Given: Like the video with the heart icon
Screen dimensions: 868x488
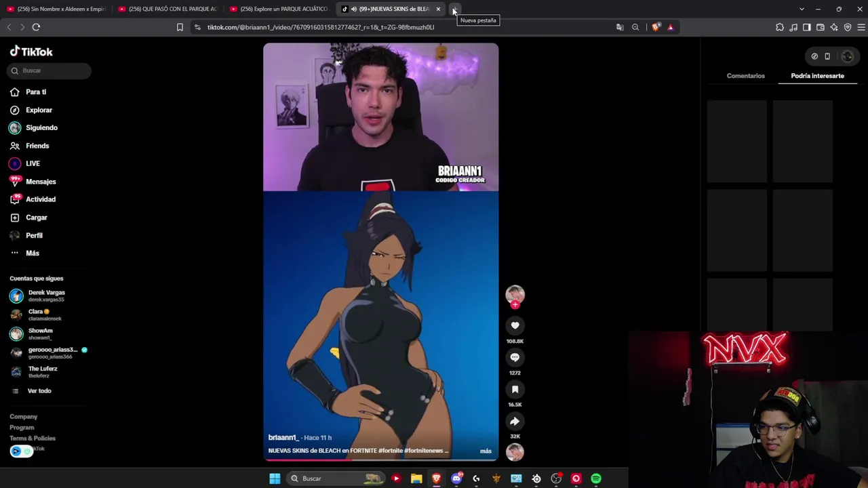Looking at the screenshot, I should 515,325.
